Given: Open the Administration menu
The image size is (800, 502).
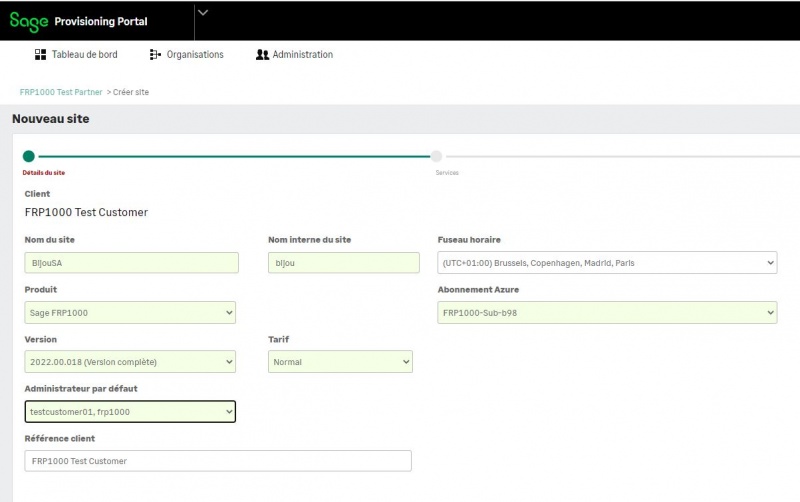Looking at the screenshot, I should (294, 55).
